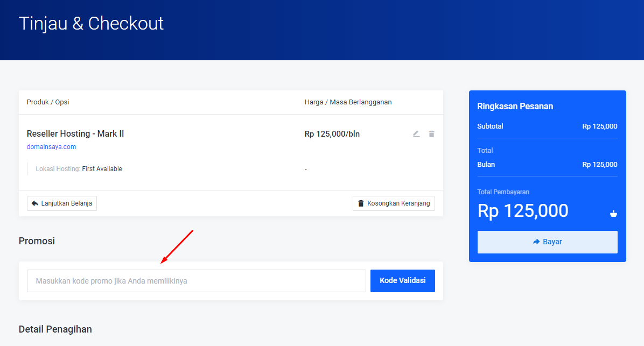Image resolution: width=644 pixels, height=346 pixels.
Task: Select the Reseller Hosting - Mark II product name
Action: (x=75, y=134)
